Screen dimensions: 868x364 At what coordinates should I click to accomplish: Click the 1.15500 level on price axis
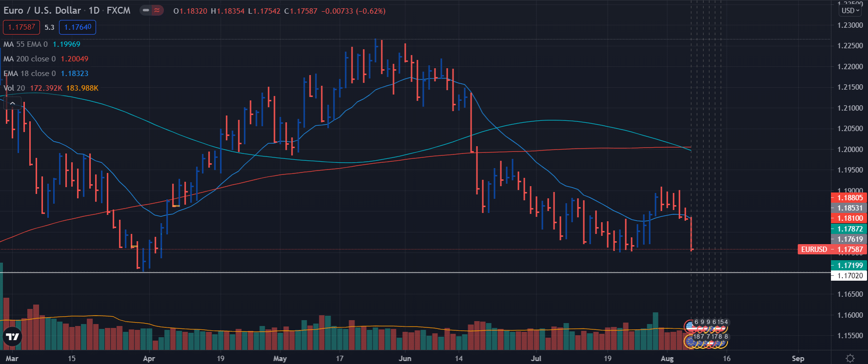tap(850, 336)
